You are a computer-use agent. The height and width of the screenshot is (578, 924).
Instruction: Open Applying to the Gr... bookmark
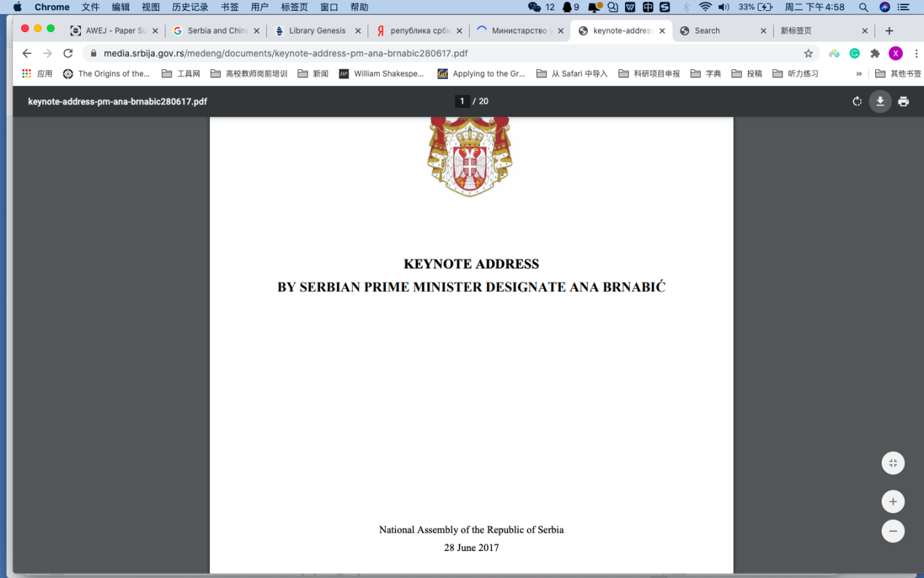(481, 74)
